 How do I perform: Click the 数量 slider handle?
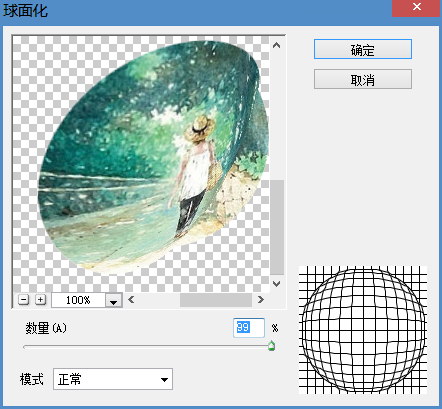tap(272, 346)
